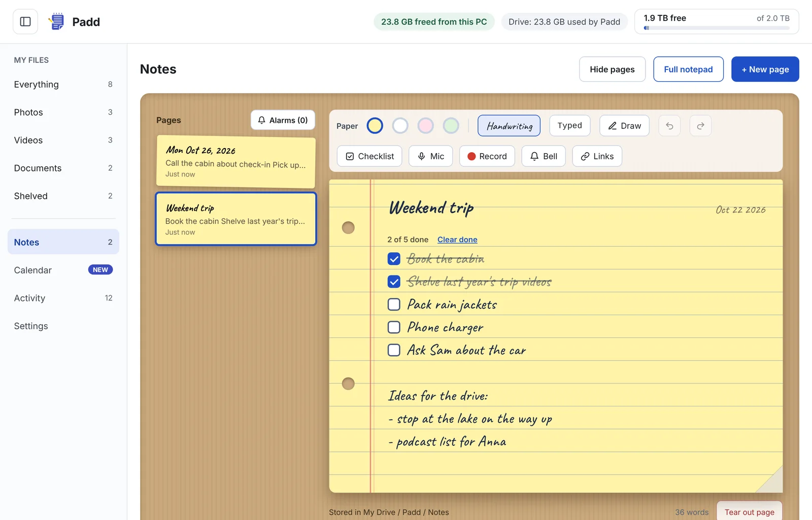812x520 pixels.
Task: Open Everything in My Files
Action: (x=63, y=84)
